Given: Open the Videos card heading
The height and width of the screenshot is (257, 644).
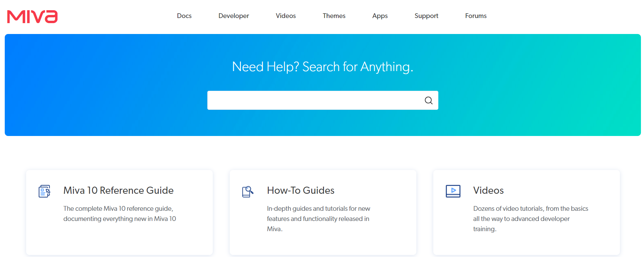Looking at the screenshot, I should (x=488, y=190).
